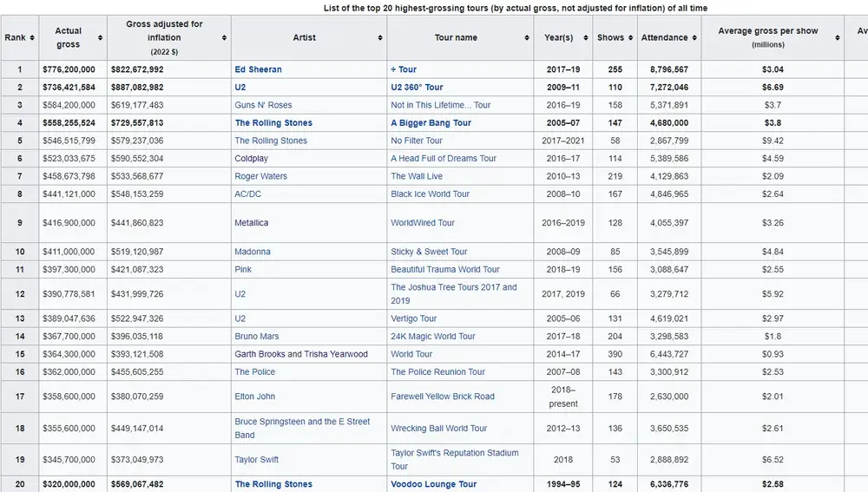Select attendance value 8,796,567
Viewport: 868px width, 492px height.
click(x=669, y=69)
